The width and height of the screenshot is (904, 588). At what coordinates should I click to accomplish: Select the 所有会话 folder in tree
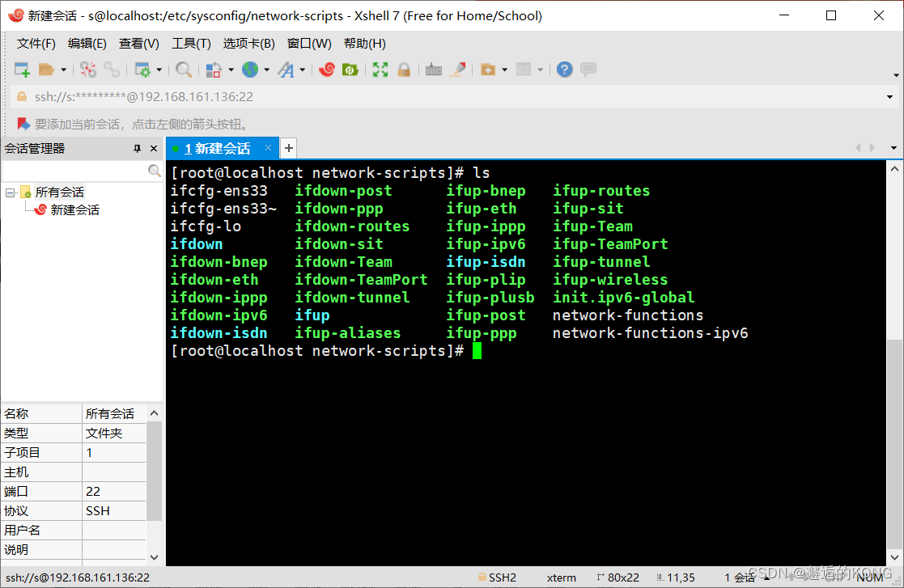[59, 192]
